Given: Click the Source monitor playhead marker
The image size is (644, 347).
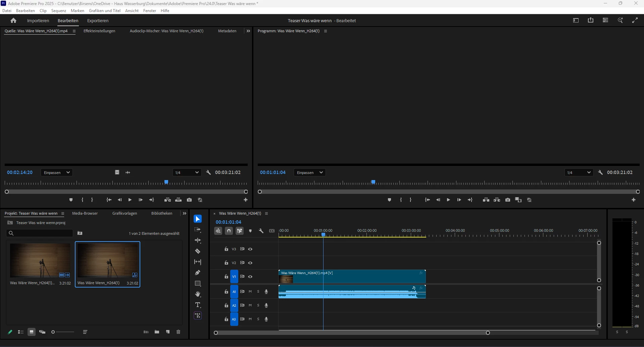Looking at the screenshot, I should click(166, 182).
